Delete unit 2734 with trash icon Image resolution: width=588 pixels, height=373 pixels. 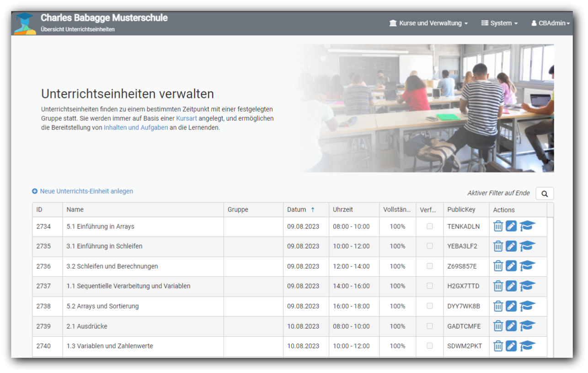pos(498,226)
